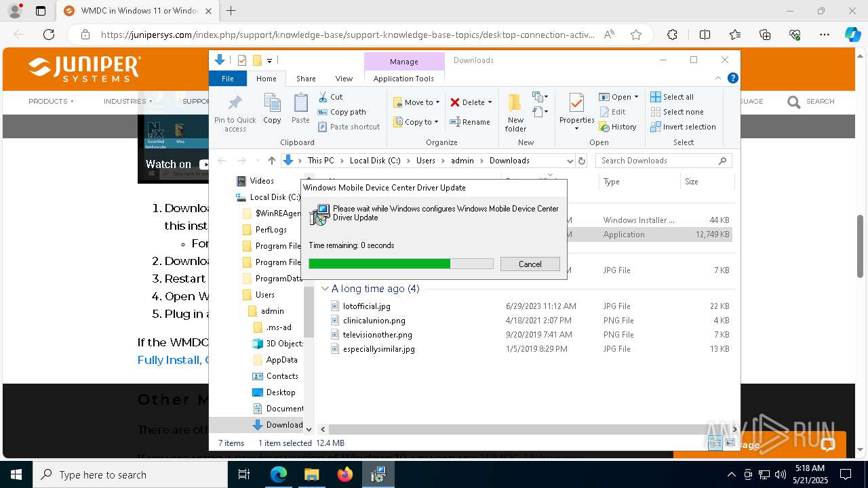Go up one folder level

272,161
